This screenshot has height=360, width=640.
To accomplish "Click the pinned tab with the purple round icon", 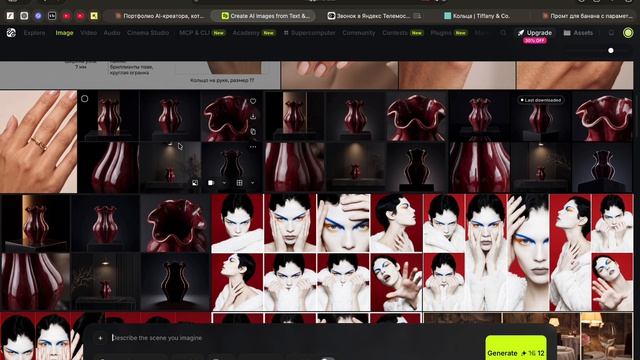I will click(38, 16).
